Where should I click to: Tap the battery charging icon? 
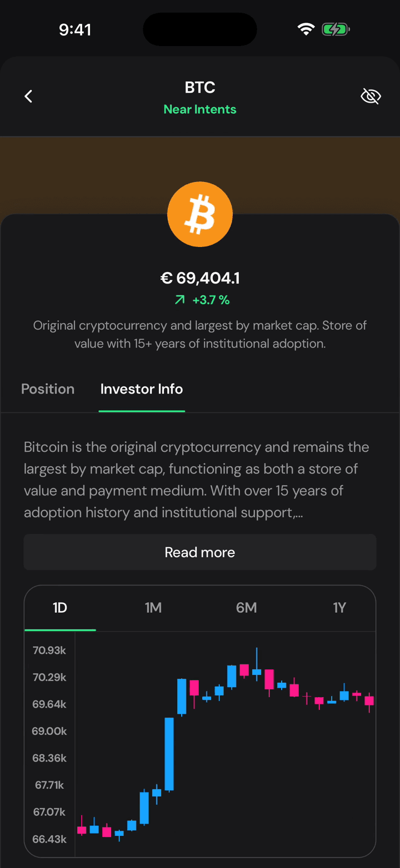tap(336, 29)
